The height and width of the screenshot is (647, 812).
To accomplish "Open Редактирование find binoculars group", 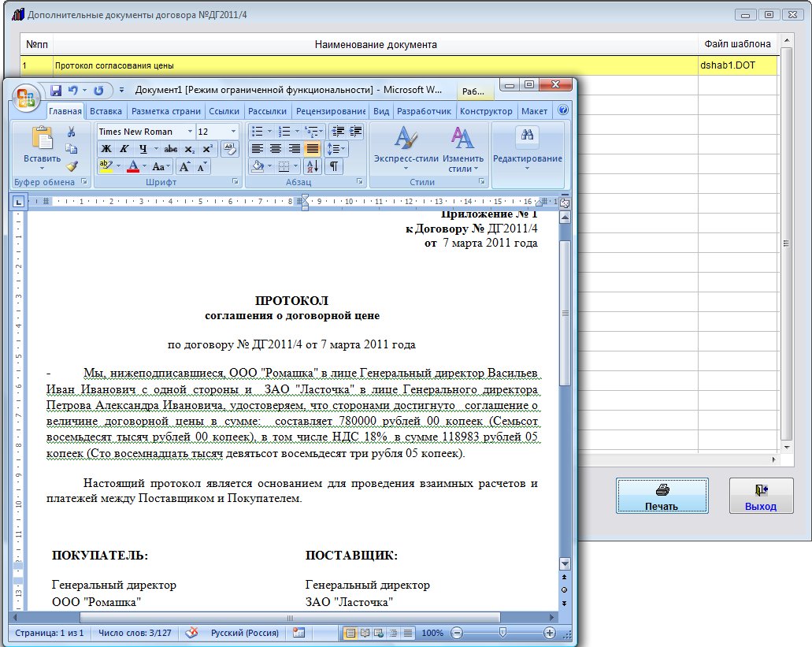I will [x=527, y=149].
